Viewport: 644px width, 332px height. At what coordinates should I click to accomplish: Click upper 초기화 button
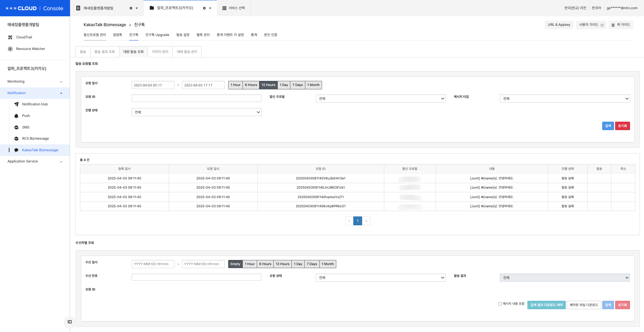(623, 126)
